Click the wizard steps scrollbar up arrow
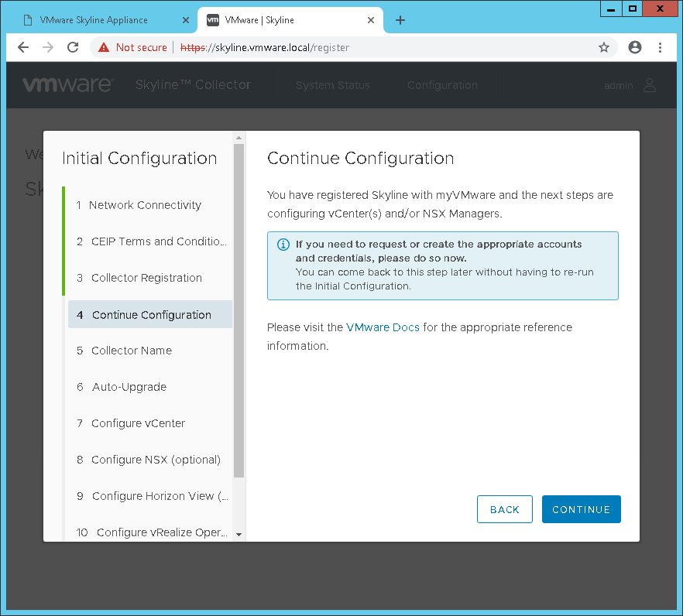 (239, 138)
